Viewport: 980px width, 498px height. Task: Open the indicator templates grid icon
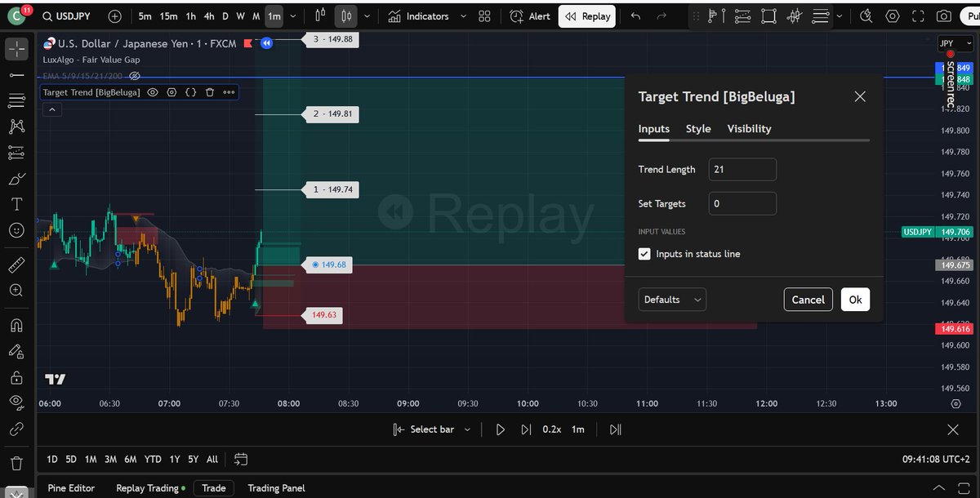click(x=485, y=16)
